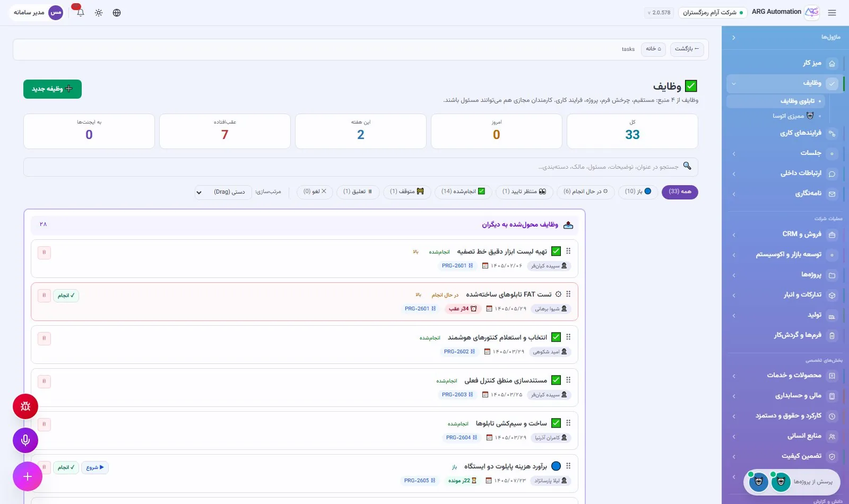
Task: Activate the purple microphone button
Action: pyautogui.click(x=25, y=440)
